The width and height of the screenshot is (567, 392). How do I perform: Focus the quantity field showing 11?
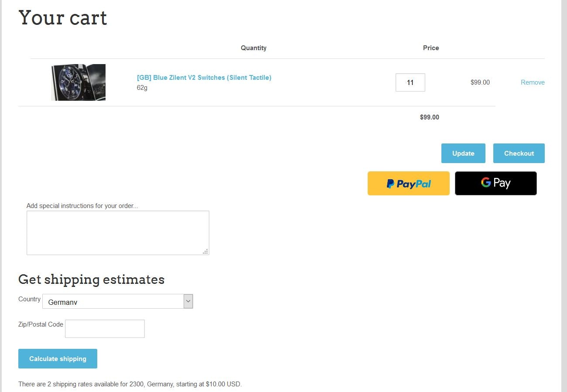pyautogui.click(x=410, y=82)
